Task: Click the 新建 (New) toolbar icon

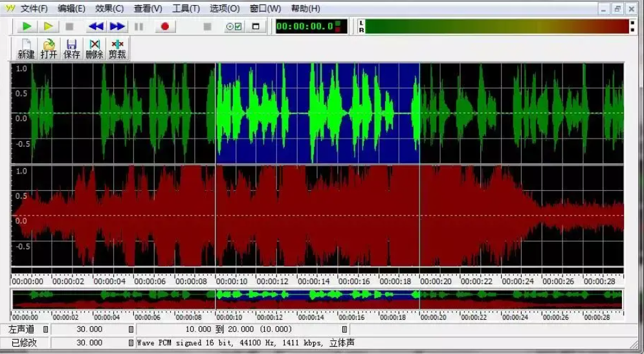Action: (x=26, y=49)
